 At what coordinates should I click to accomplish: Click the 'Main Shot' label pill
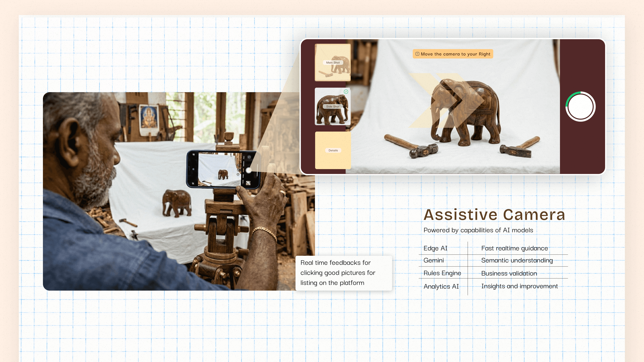tap(333, 63)
